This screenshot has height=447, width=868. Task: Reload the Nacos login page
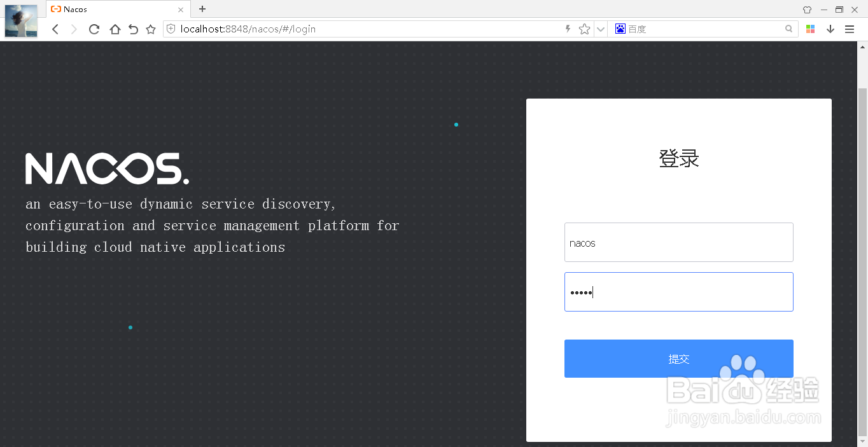tap(94, 29)
